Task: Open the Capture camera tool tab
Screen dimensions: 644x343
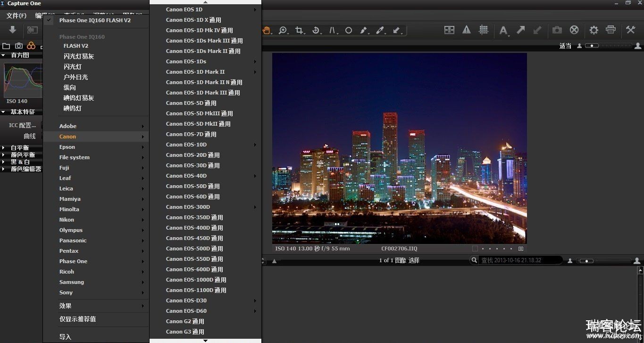Action: tap(18, 46)
